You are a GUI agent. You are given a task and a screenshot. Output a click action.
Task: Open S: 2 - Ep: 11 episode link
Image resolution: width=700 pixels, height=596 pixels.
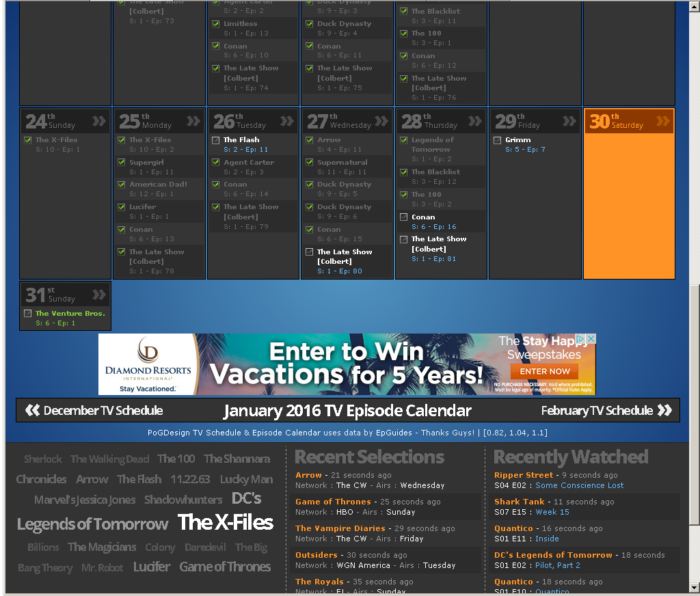pos(246,150)
